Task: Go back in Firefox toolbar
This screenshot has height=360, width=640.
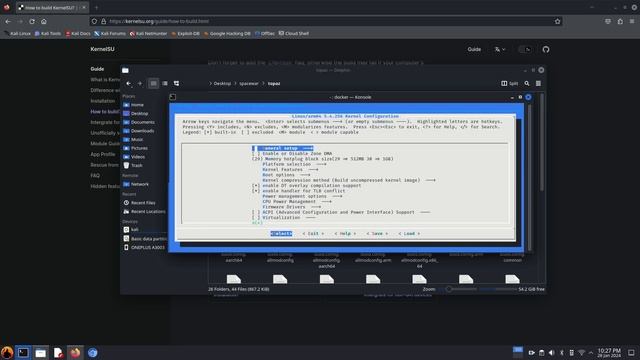Action: 8,21
